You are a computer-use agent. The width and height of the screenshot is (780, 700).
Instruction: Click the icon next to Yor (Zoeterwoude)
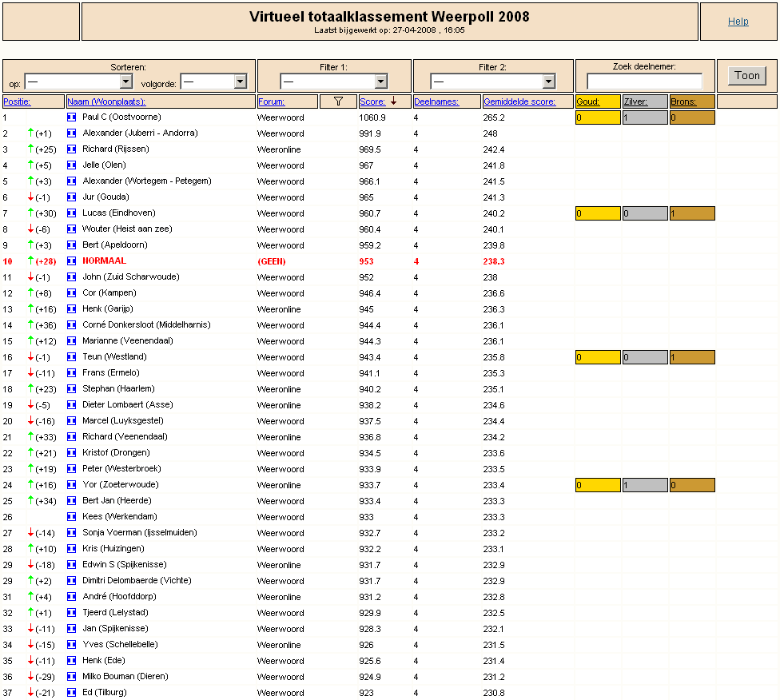click(x=72, y=484)
